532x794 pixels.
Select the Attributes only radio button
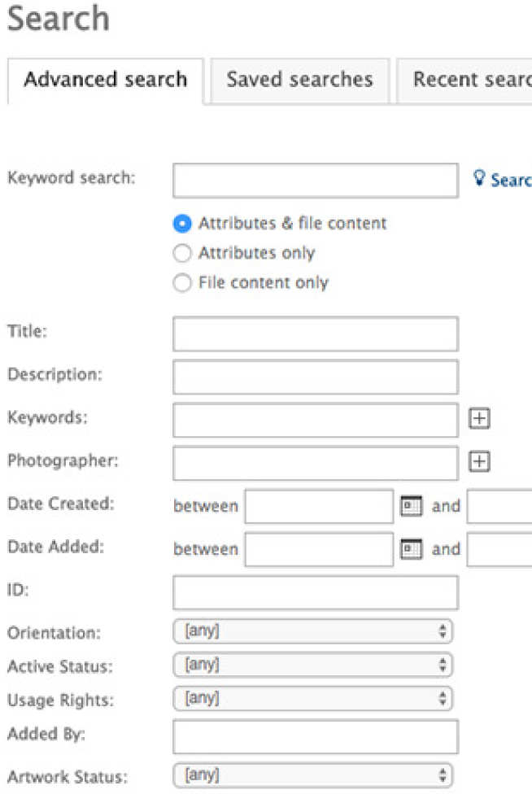pos(183,254)
